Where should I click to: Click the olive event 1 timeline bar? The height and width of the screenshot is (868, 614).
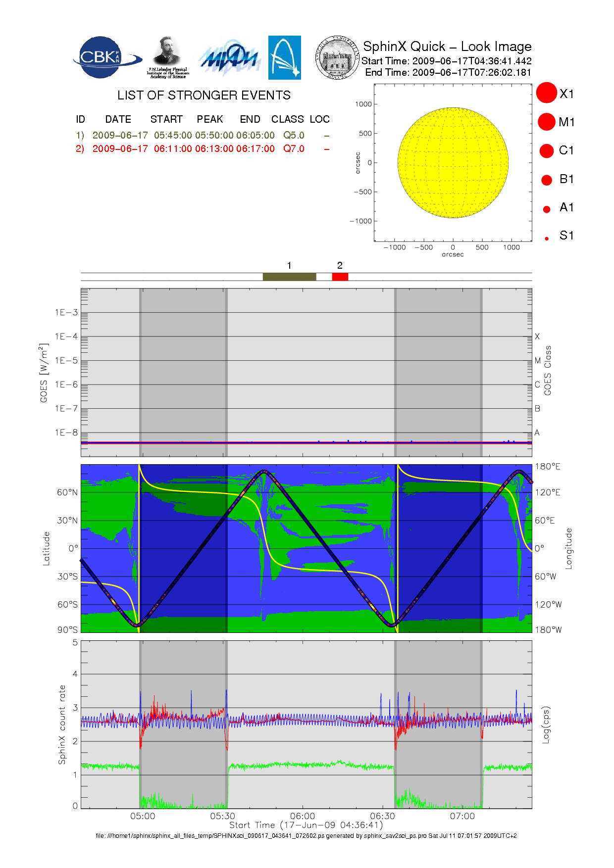tap(289, 277)
